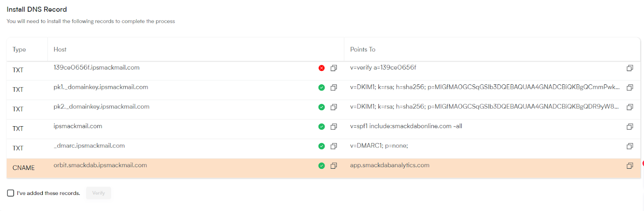The height and width of the screenshot is (211, 644).
Task: Click the Host column header
Action: pyautogui.click(x=60, y=49)
